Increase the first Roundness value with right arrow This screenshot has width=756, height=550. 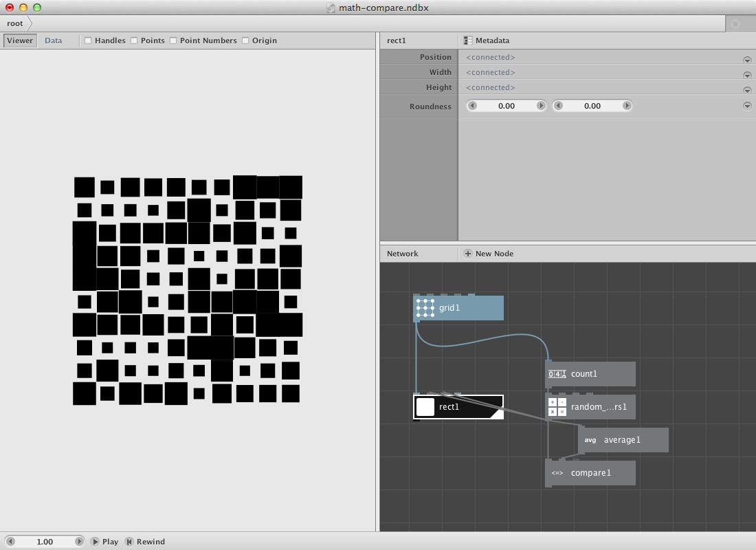pyautogui.click(x=541, y=106)
